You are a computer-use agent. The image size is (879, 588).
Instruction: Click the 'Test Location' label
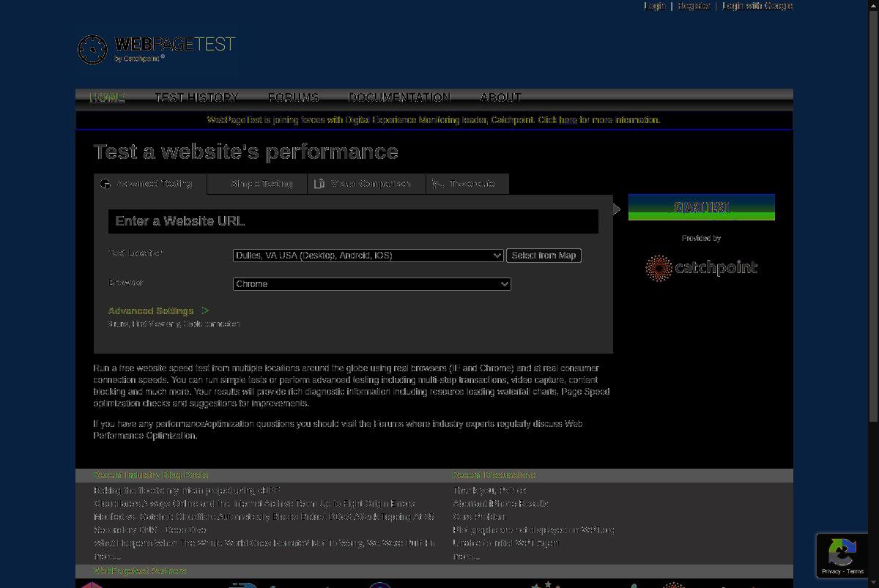click(x=136, y=253)
